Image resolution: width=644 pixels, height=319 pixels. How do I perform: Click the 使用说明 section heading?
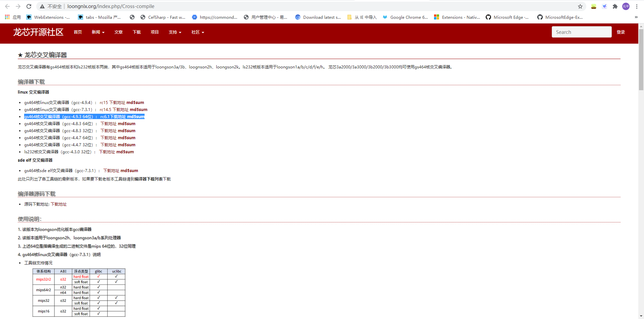(x=30, y=219)
